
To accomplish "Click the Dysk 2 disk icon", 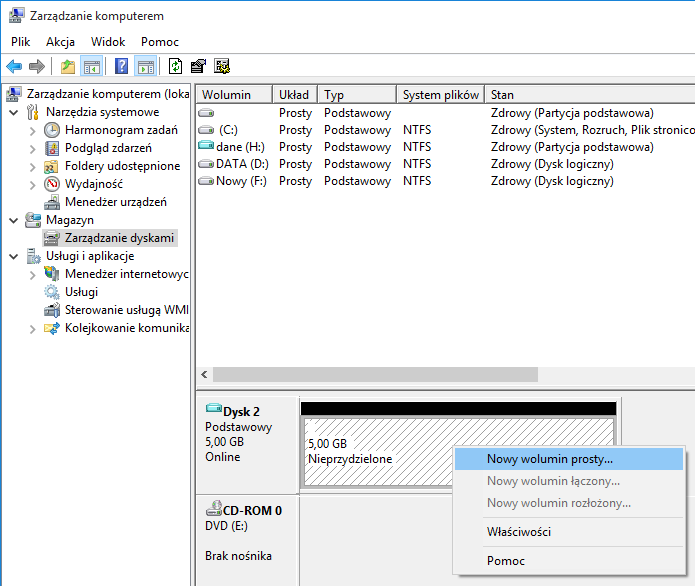I will [214, 408].
